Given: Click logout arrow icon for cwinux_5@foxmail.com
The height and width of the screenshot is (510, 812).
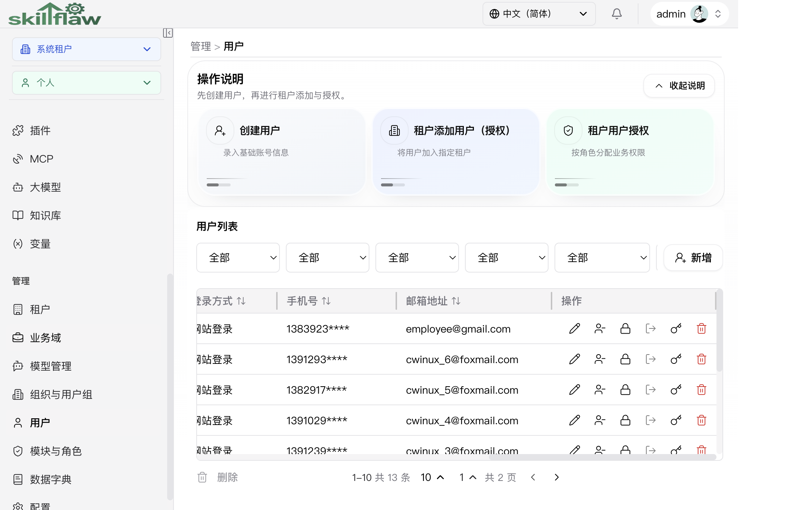Looking at the screenshot, I should pos(651,390).
